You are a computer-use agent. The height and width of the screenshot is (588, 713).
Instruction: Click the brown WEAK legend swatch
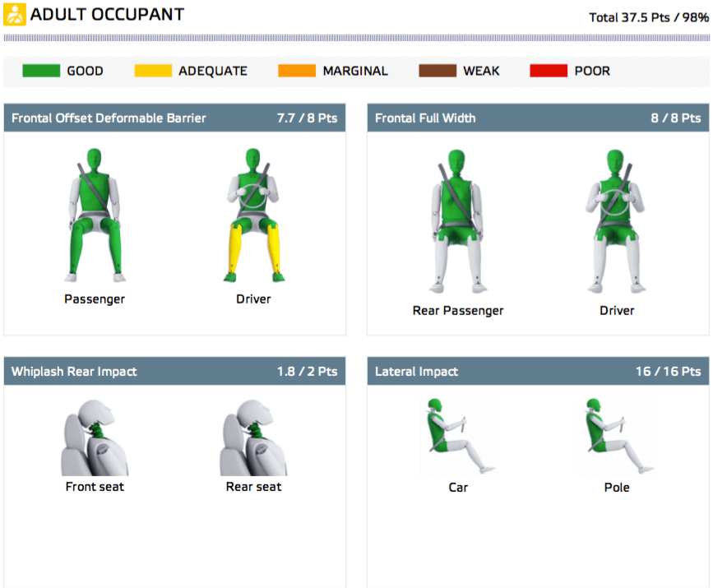coord(438,72)
